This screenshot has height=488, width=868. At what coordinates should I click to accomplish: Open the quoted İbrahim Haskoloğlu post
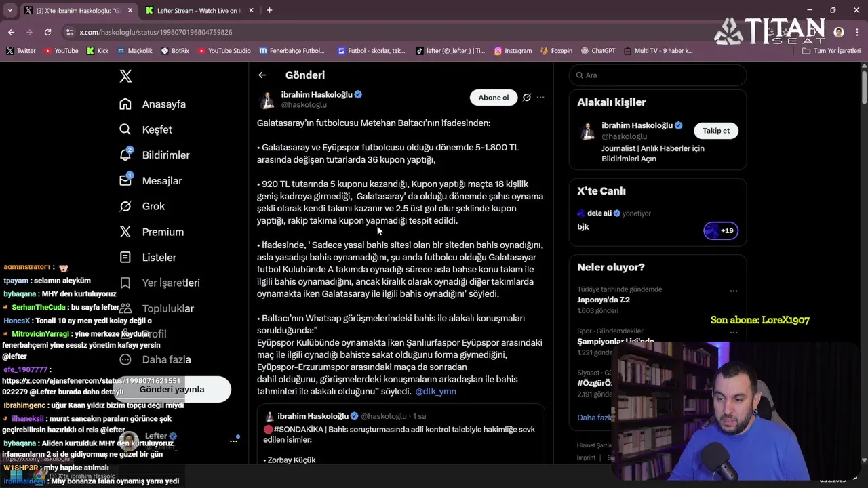(x=401, y=434)
